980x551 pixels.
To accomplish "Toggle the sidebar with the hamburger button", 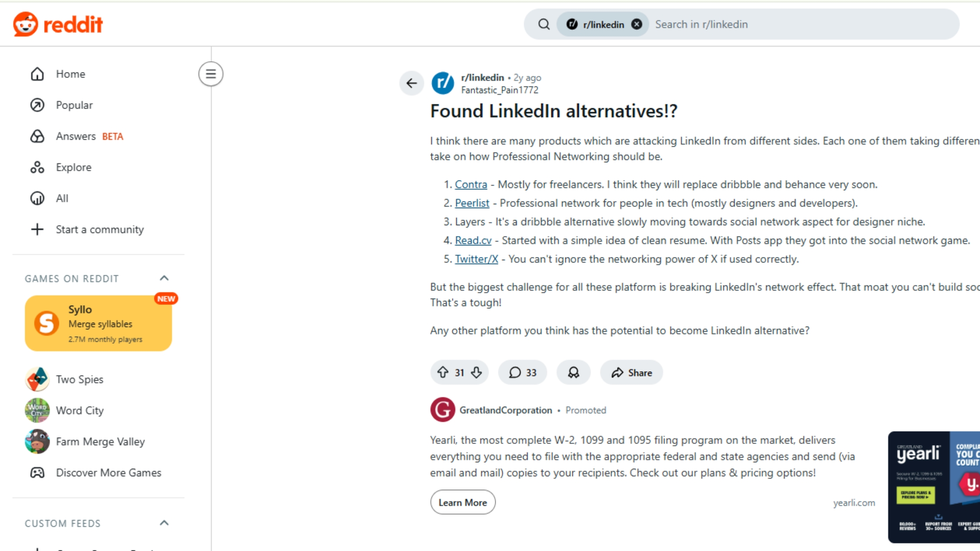I will (x=211, y=74).
